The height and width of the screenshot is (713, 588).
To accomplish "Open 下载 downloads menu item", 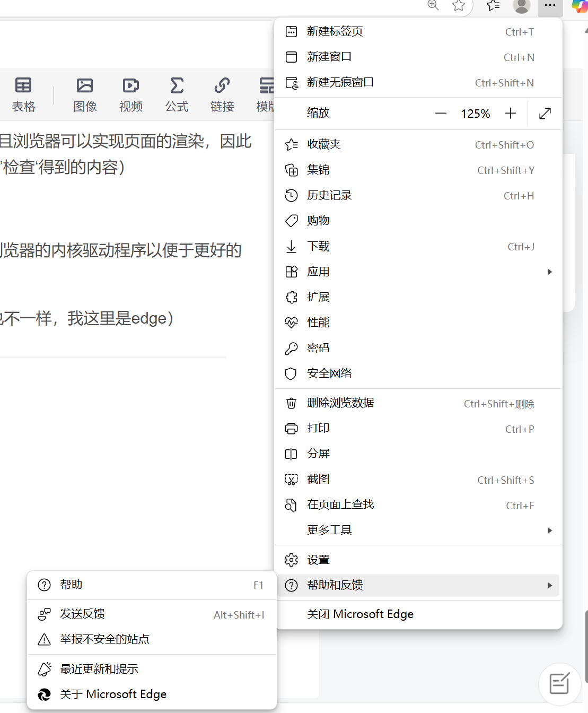I will 418,247.
